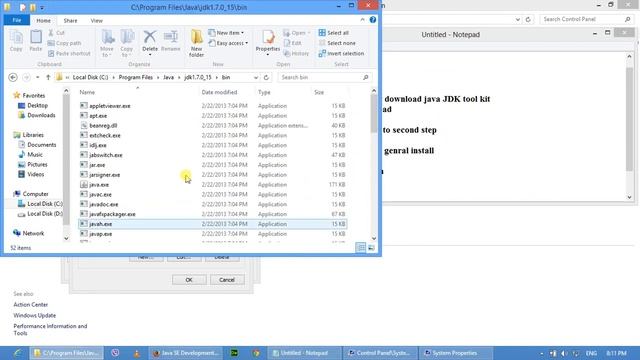This screenshot has height=360, width=640.
Task: Create a New folder from ribbon
Action: 196,43
